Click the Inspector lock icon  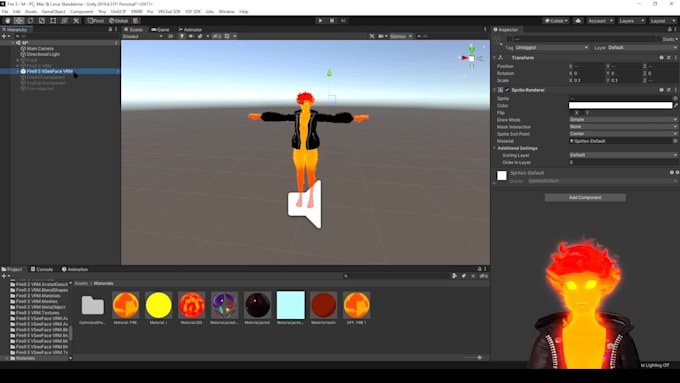tap(669, 29)
